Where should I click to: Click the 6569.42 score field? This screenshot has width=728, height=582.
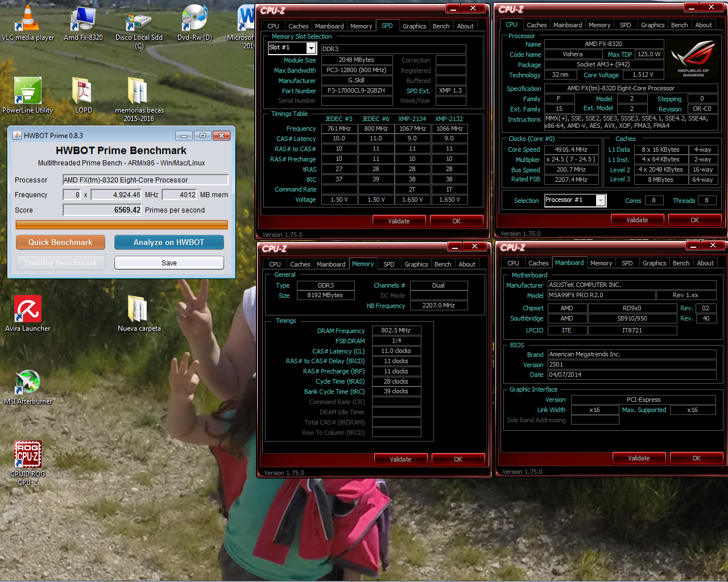102,210
